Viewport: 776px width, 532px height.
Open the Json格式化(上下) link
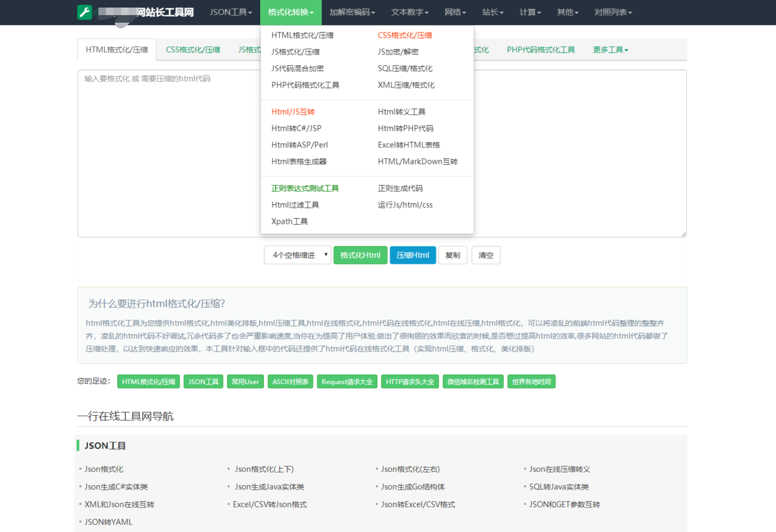point(264,469)
